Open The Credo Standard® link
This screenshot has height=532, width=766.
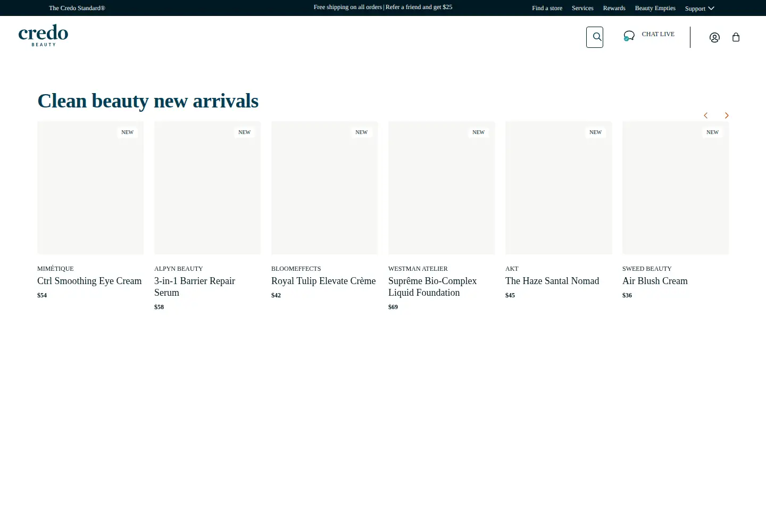pyautogui.click(x=77, y=8)
